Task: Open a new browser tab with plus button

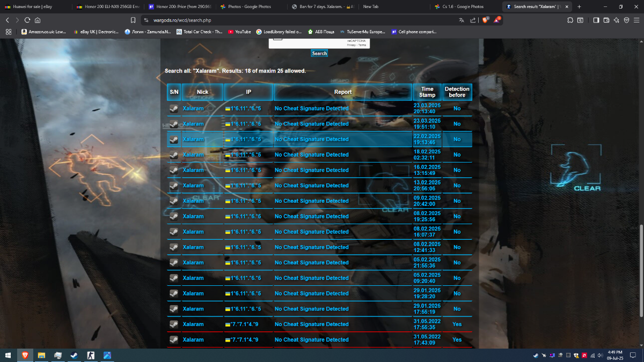Action: 579,6
